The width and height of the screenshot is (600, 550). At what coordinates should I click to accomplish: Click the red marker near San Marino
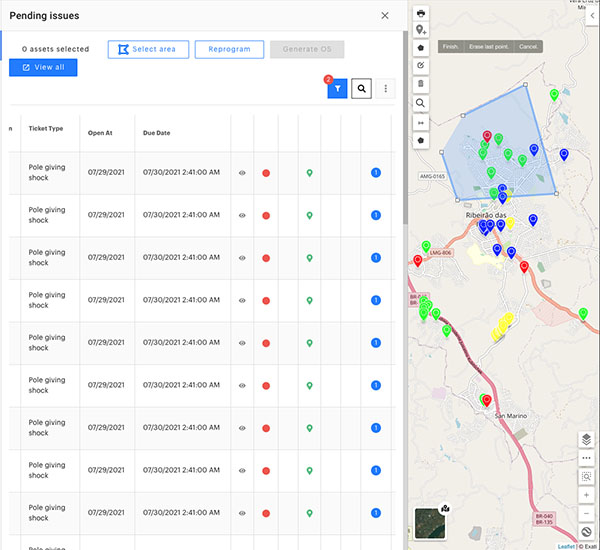(487, 401)
